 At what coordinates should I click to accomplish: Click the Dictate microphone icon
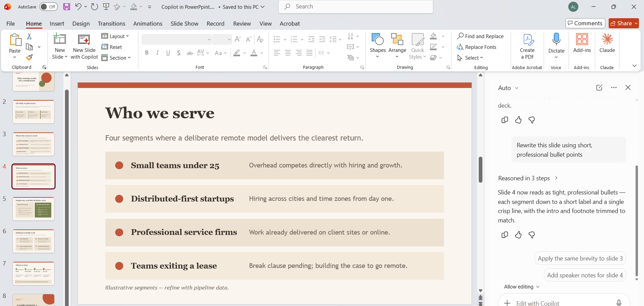click(556, 39)
